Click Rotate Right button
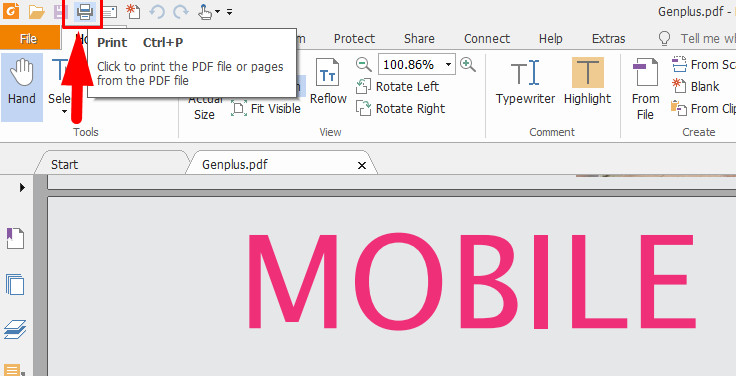 click(400, 108)
